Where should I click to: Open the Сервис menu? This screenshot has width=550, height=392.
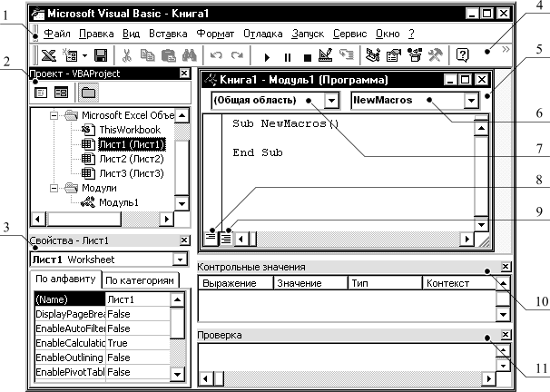point(349,34)
